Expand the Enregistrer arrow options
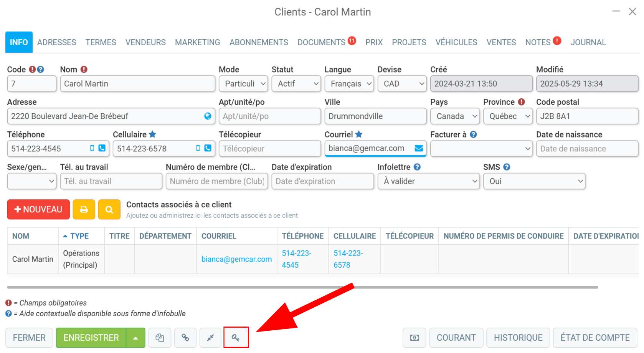644x353 pixels. tap(135, 338)
